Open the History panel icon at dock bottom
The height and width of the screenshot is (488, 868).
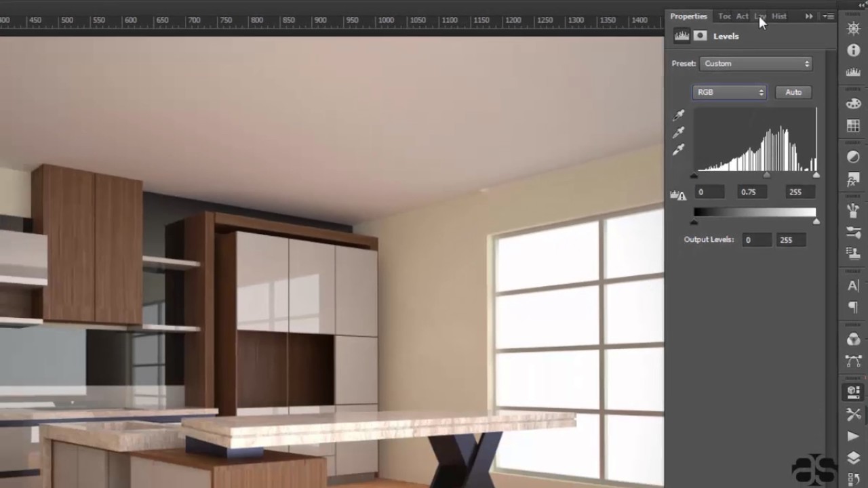click(x=853, y=479)
